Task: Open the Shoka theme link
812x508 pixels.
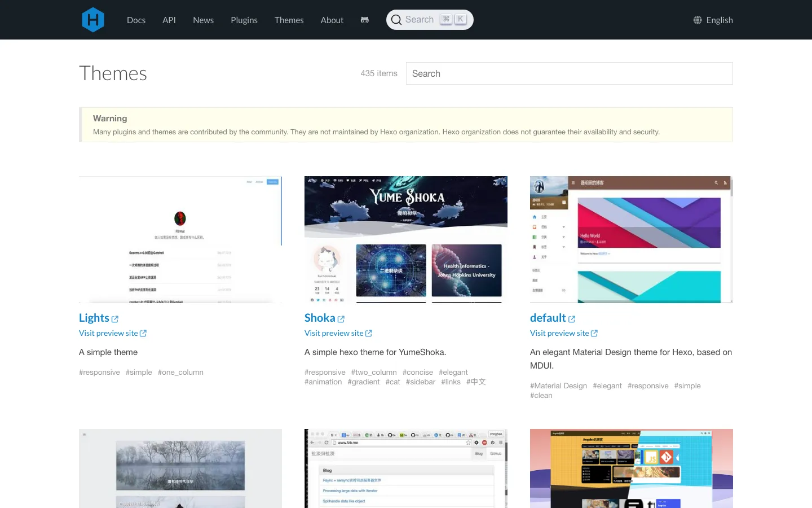Action: point(320,318)
